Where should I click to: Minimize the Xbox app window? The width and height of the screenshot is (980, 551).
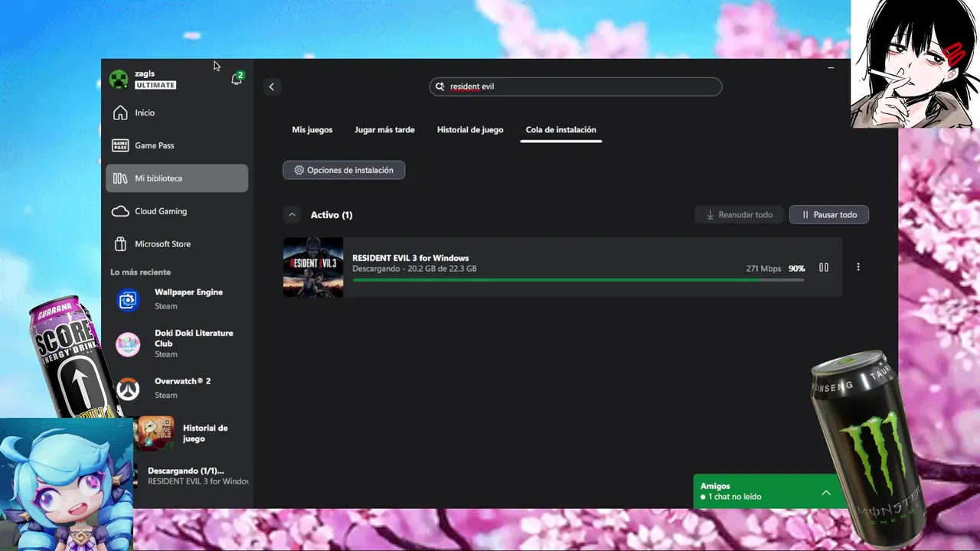[831, 68]
